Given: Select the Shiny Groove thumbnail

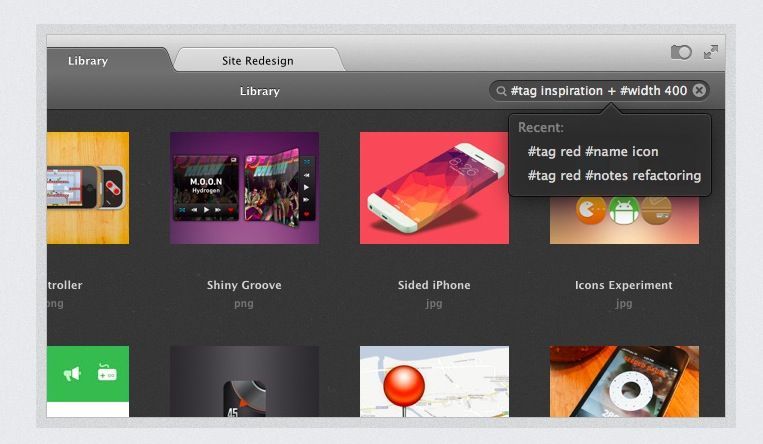Looking at the screenshot, I should 244,188.
